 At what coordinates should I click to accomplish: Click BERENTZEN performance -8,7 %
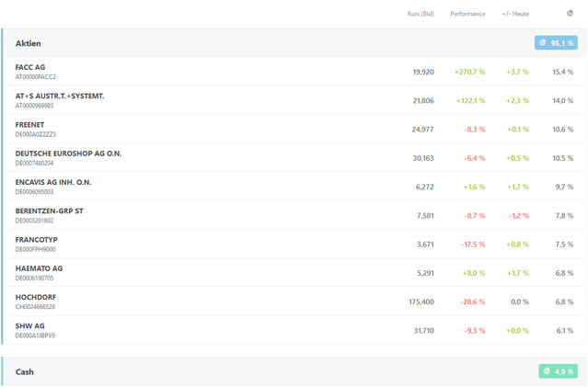(475, 216)
